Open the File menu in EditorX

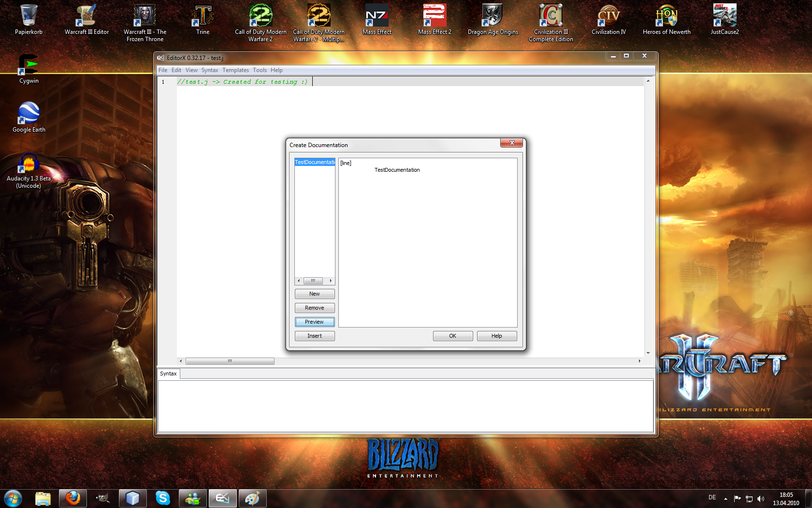click(x=163, y=70)
